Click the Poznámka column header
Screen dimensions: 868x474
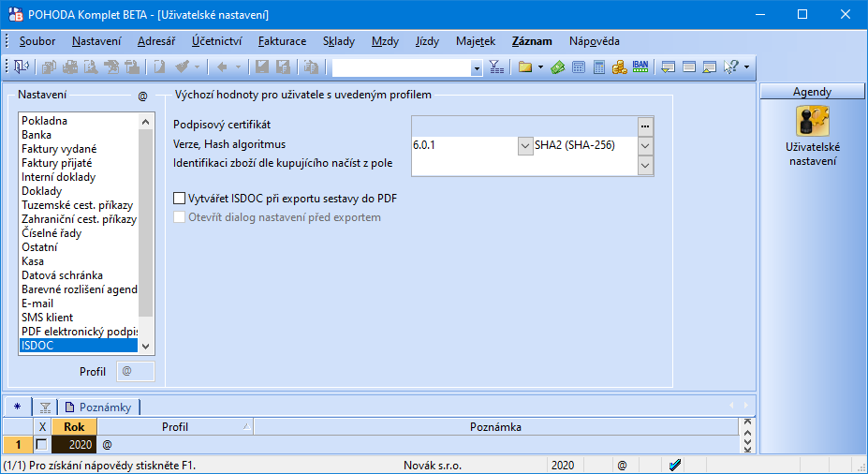[x=495, y=426]
